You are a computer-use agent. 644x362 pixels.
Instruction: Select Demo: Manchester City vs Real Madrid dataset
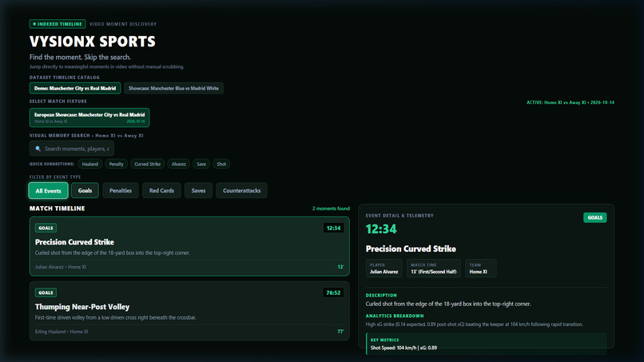(75, 89)
